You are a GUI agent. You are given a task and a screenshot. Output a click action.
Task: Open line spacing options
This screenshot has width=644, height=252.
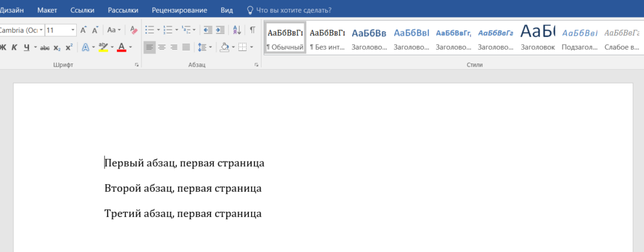point(202,48)
